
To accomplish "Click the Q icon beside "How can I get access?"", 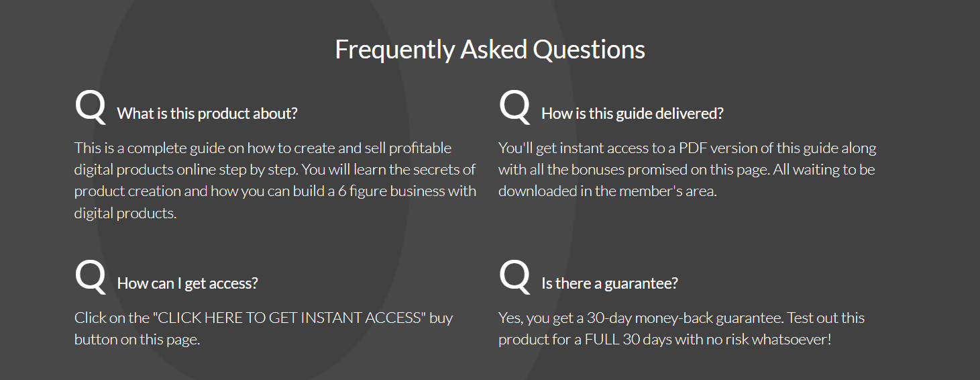I will [90, 277].
